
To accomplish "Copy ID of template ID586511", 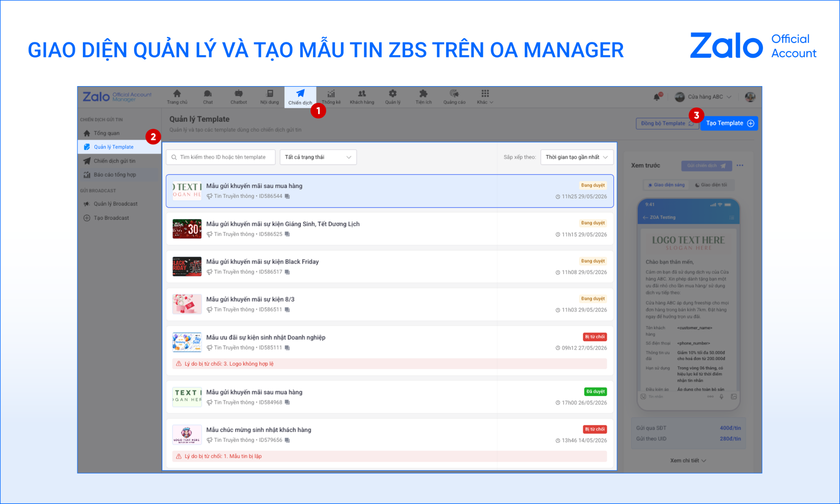I will [x=287, y=310].
